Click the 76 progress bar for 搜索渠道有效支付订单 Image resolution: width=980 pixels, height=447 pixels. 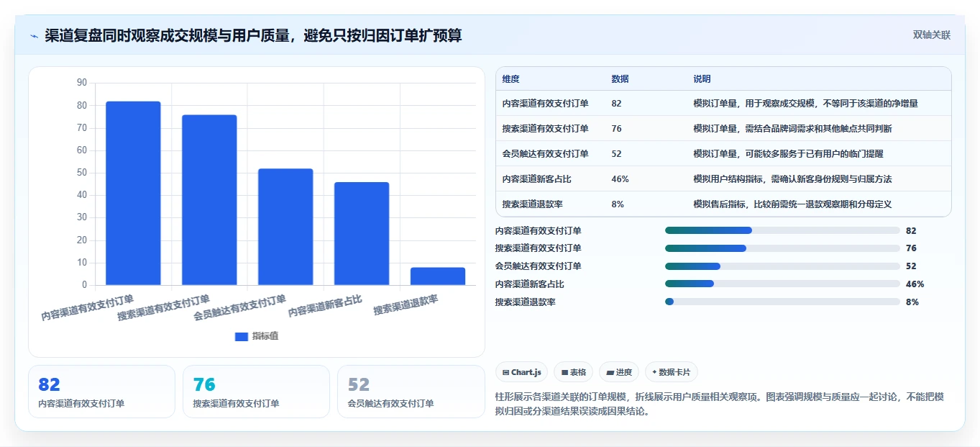coord(782,248)
